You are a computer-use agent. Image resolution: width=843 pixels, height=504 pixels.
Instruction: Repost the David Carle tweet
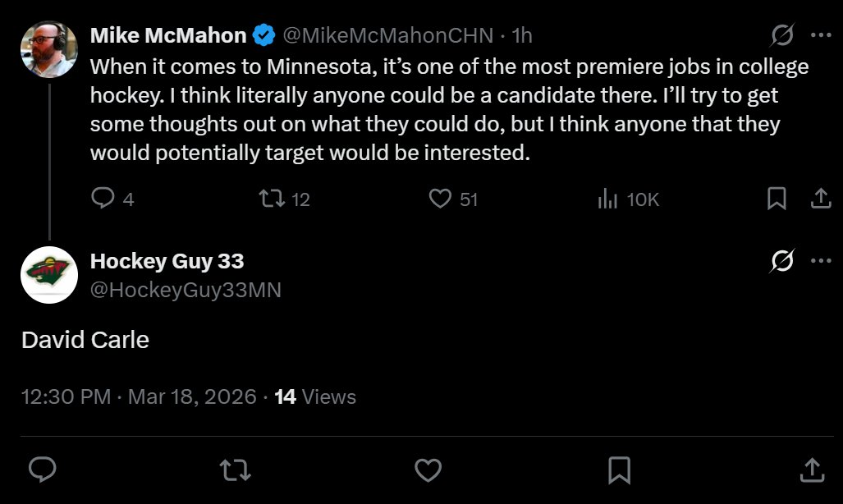(x=236, y=469)
